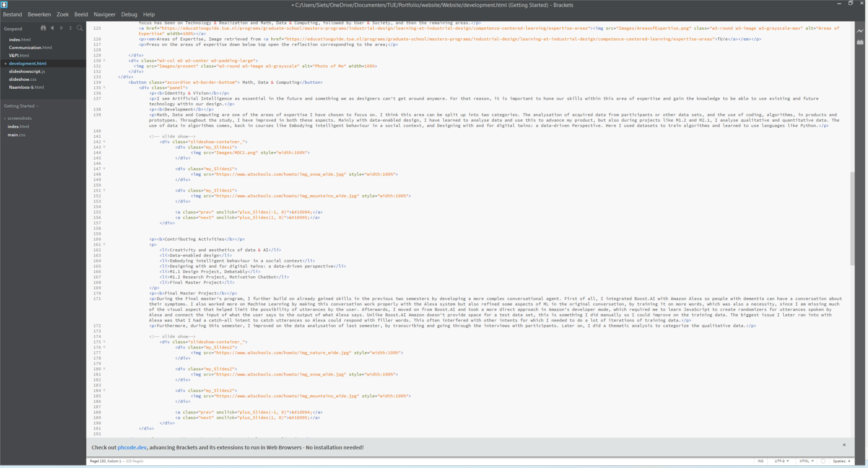Viewport: 868px width, 468px height.
Task: Open the HTML language mode dropdown
Action: [x=806, y=461]
